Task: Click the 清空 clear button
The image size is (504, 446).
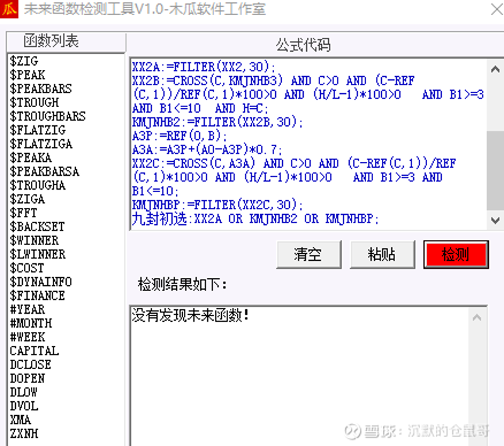Action: click(x=309, y=254)
